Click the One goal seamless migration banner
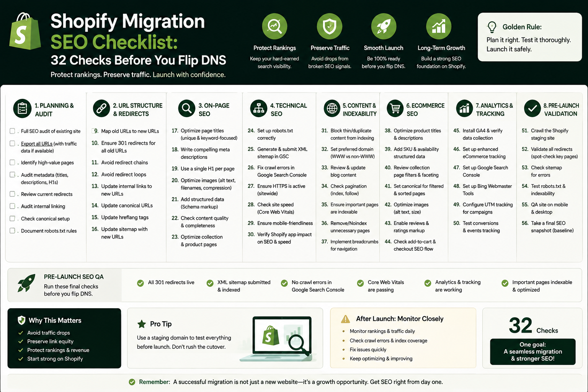The width and height of the screenshot is (588, 392). 532,351
